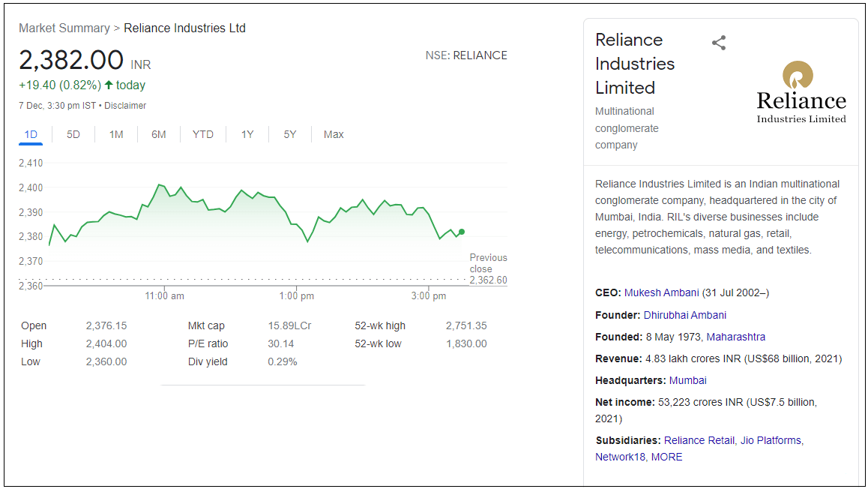Select the Net income 53,223 crores text
Image resolution: width=868 pixels, height=489 pixels.
tap(706, 410)
